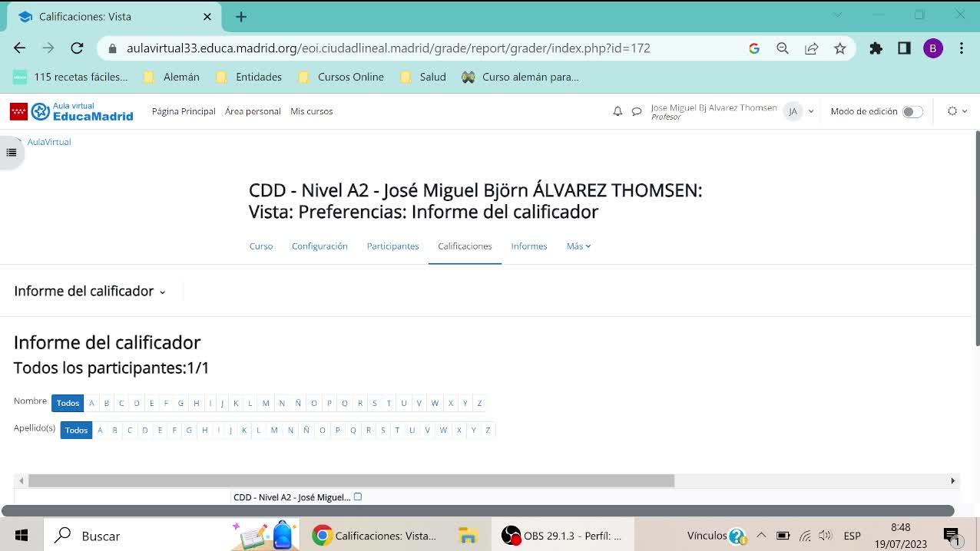This screenshot has width=980, height=551.
Task: Click the page vertical scrollbar
Action: pyautogui.click(x=976, y=238)
